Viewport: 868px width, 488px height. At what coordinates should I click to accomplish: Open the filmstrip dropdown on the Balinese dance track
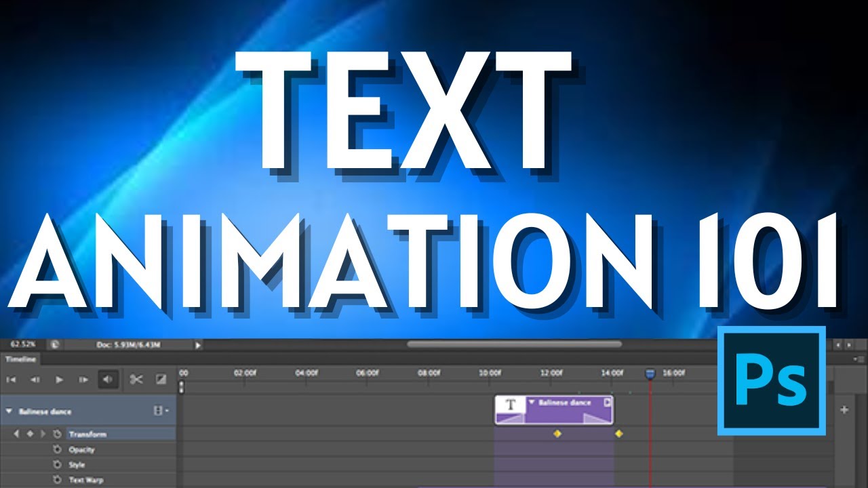coord(161,411)
